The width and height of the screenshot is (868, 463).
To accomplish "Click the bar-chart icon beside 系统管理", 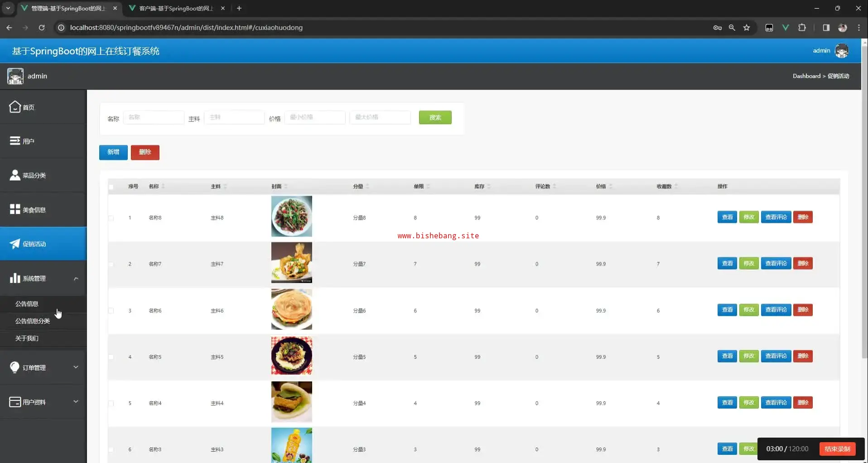I will click(15, 278).
